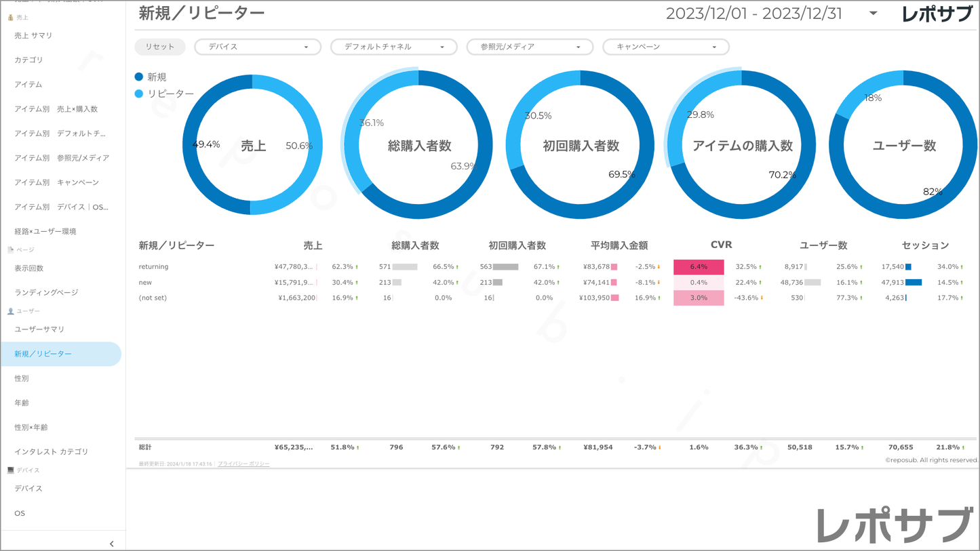This screenshot has height=551, width=980.
Task: Open the 参照元/メディア filter dropdown
Action: click(530, 47)
